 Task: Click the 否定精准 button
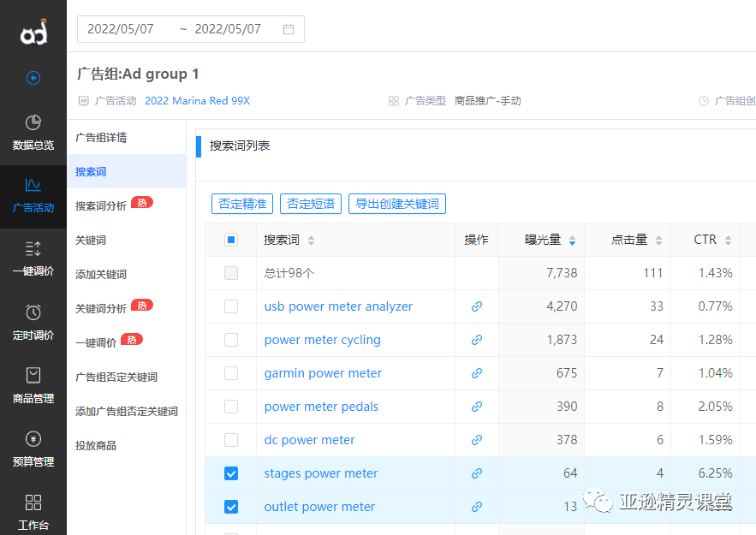pos(242,204)
